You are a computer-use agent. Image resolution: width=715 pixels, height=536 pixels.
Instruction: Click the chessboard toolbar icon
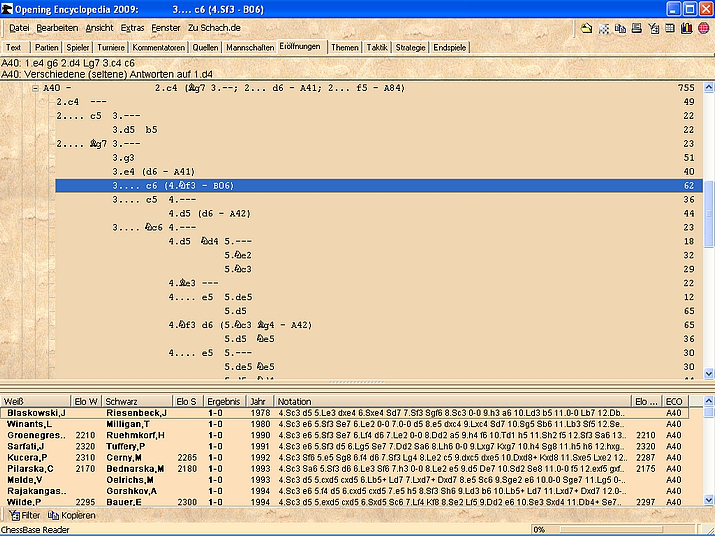coord(604,28)
